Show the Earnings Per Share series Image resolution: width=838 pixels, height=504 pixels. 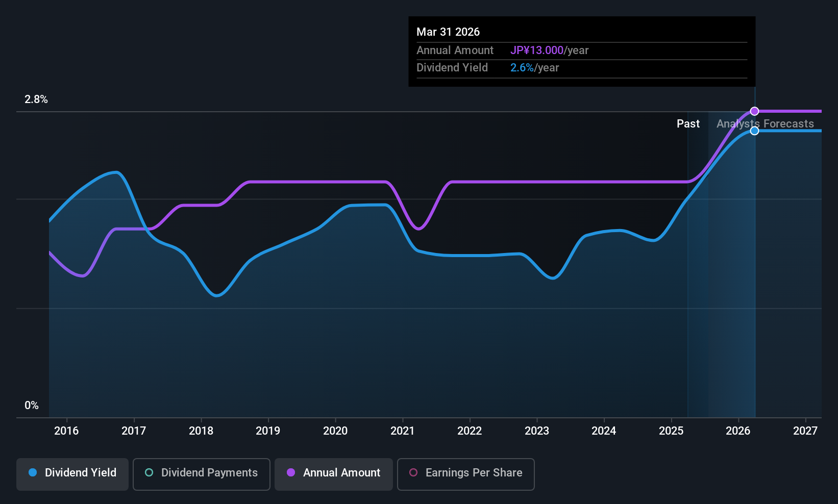(x=465, y=474)
